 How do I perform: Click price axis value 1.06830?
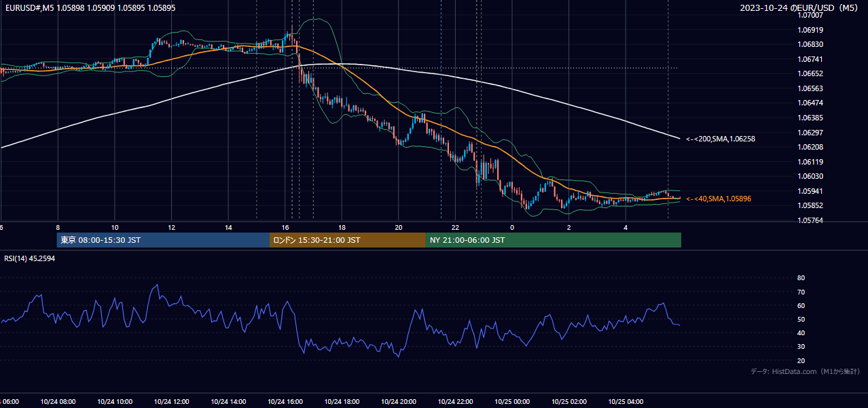click(811, 44)
